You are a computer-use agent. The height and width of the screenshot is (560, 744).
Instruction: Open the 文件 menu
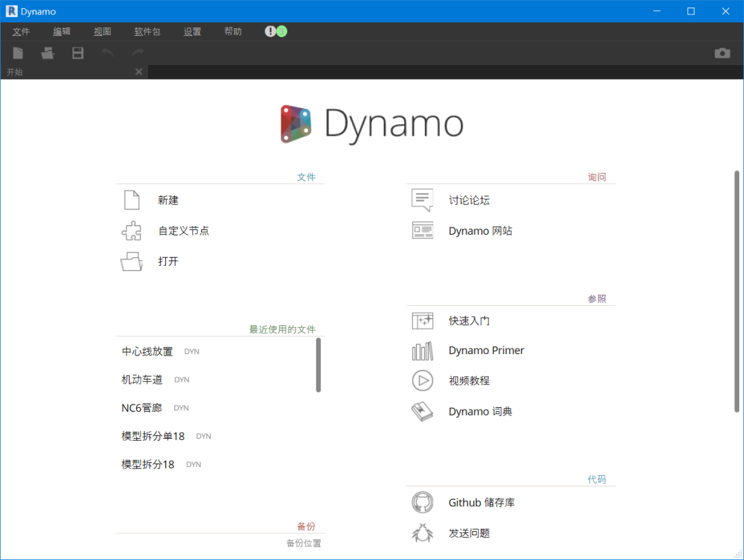tap(21, 32)
